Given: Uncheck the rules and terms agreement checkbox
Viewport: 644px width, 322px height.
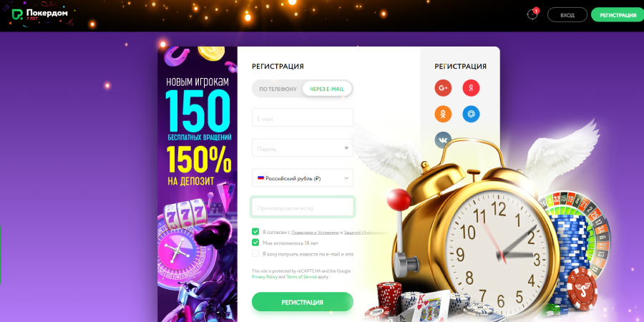Looking at the screenshot, I should click(x=255, y=232).
